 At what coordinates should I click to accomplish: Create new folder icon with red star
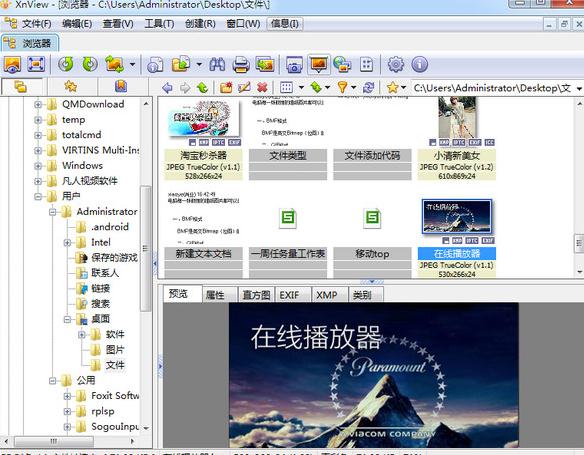point(226,88)
